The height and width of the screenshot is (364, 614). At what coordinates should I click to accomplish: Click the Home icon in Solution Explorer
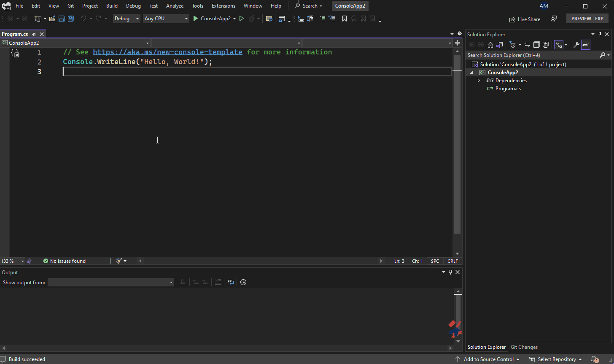[x=490, y=45]
